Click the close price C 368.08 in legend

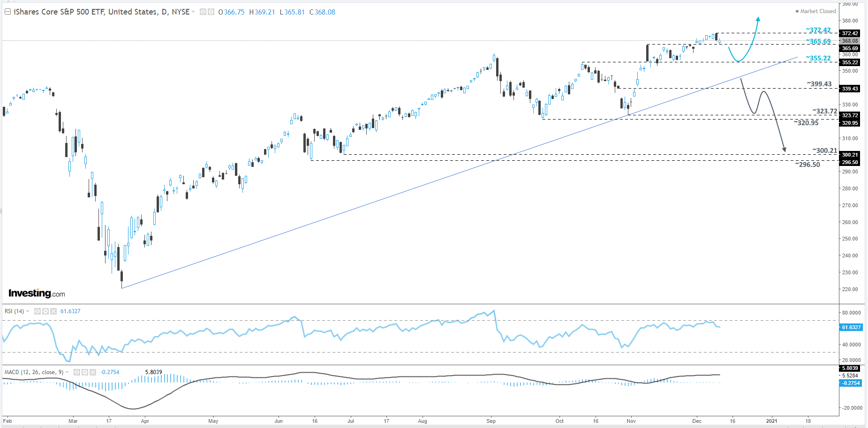pyautogui.click(x=322, y=12)
